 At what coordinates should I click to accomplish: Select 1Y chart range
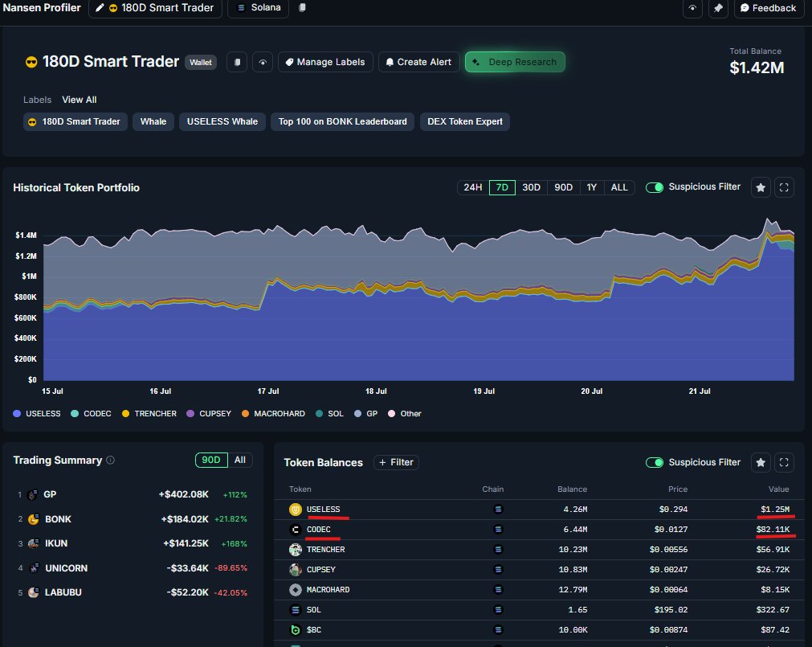[592, 187]
